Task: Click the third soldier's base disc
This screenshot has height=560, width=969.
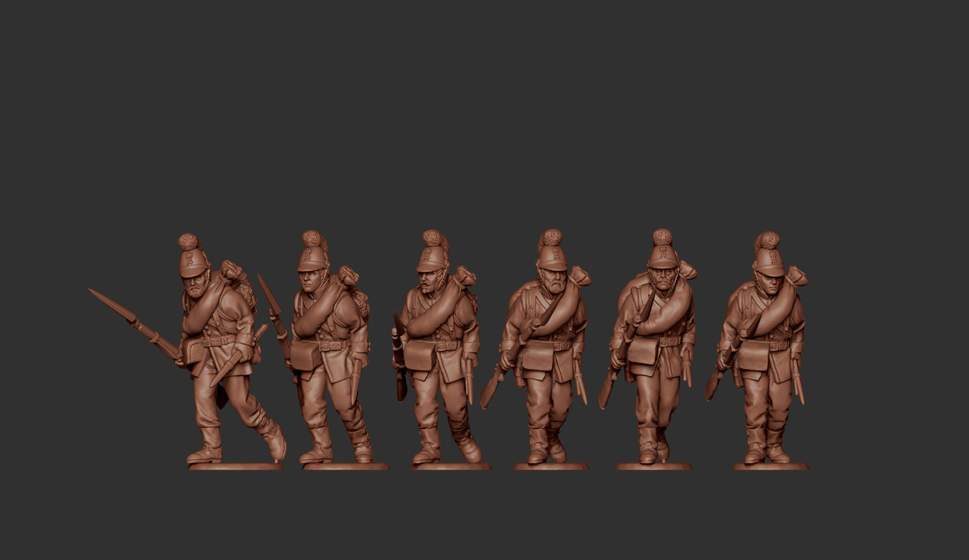Action: pyautogui.click(x=451, y=466)
